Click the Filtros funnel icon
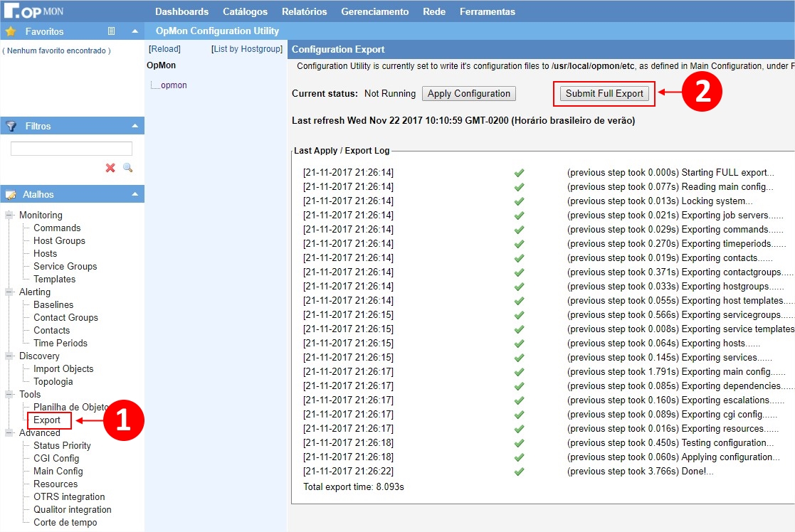This screenshot has width=795, height=532. (11, 126)
